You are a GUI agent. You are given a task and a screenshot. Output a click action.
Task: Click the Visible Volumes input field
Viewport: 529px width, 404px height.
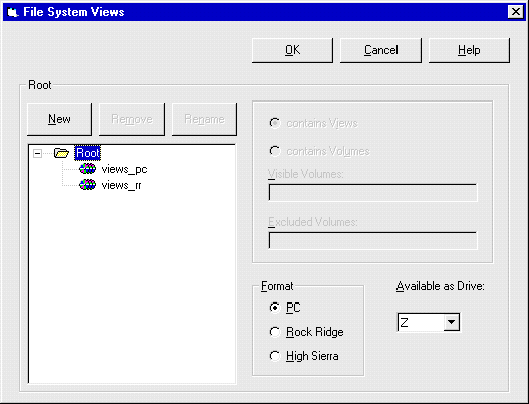[373, 192]
